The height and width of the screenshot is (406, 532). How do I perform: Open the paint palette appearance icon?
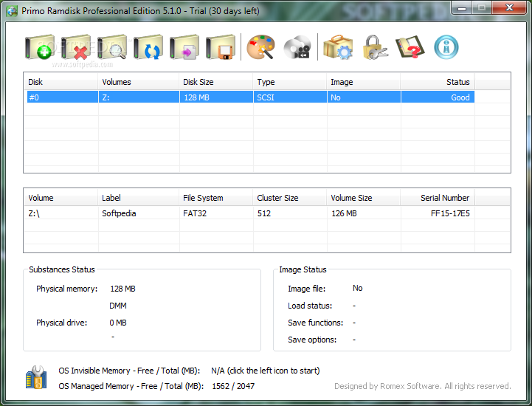click(260, 47)
